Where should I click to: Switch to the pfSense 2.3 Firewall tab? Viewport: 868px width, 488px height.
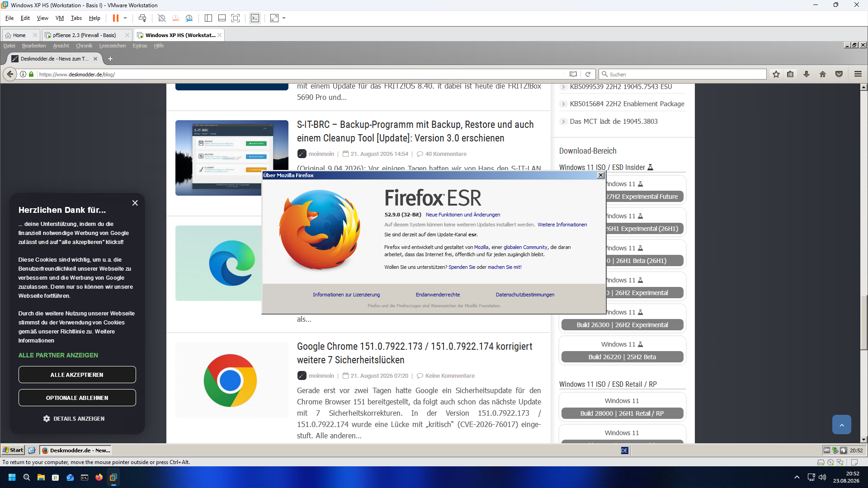point(84,35)
